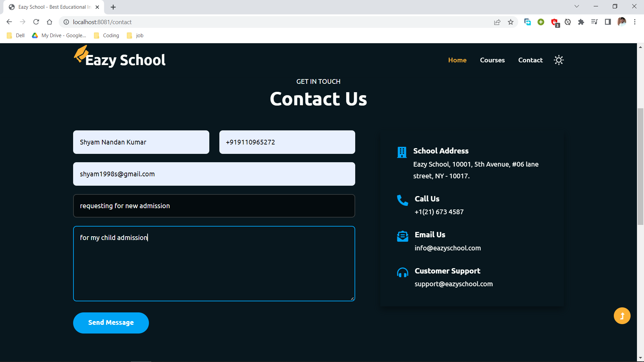644x362 pixels.
Task: Click the Customer Support headset icon
Action: tap(402, 273)
